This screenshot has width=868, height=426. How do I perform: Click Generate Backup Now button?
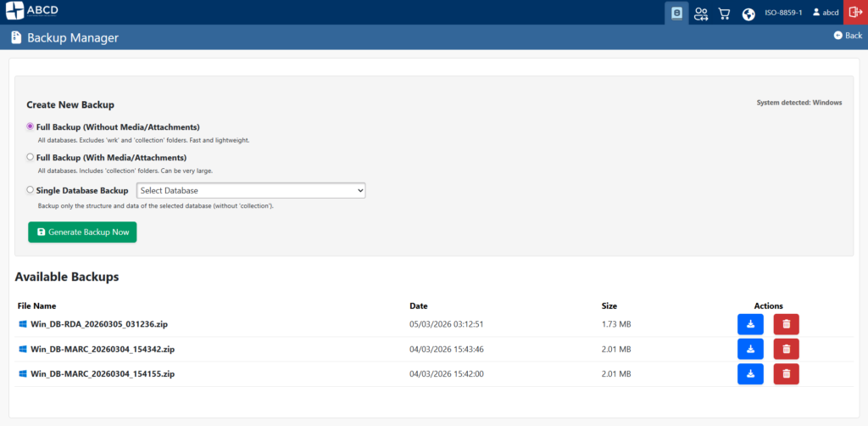(x=82, y=232)
